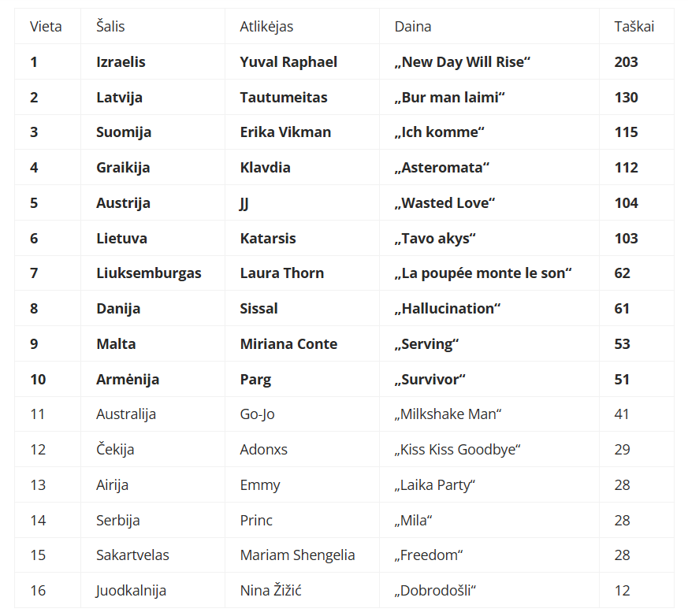Click artist name Klavdia
Screen dimensions: 688x616
265,168
